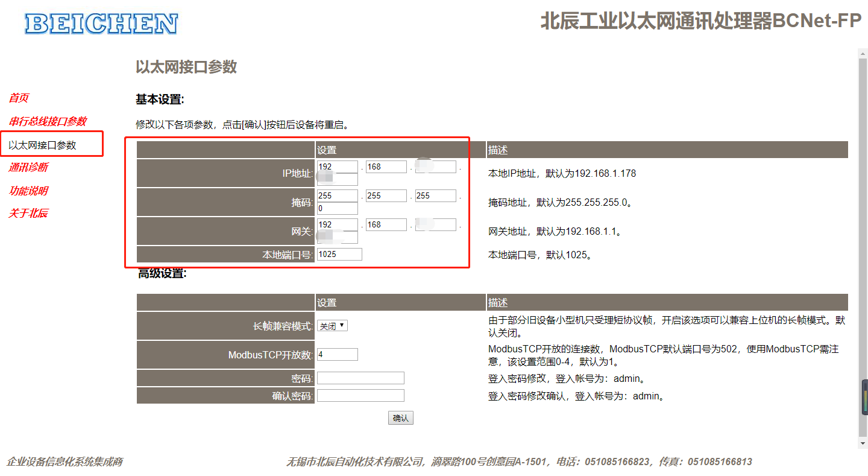Click the 确认 button
Screen dimensions: 868x476
point(400,418)
